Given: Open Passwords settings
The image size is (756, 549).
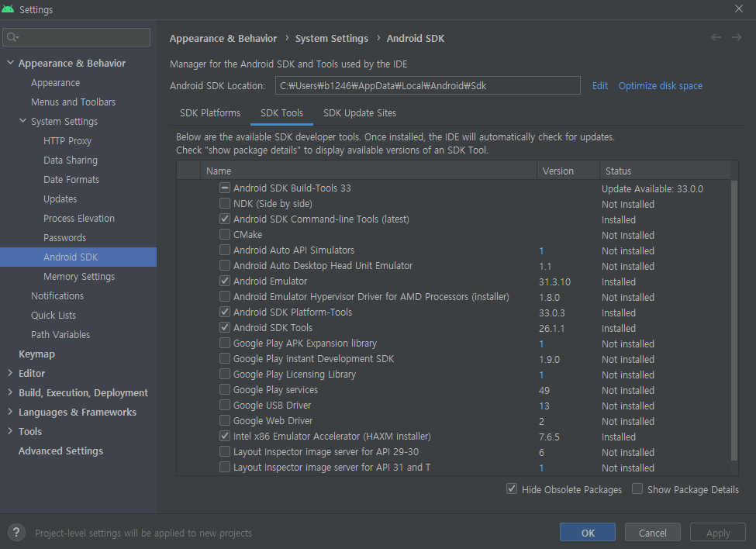Looking at the screenshot, I should [64, 237].
